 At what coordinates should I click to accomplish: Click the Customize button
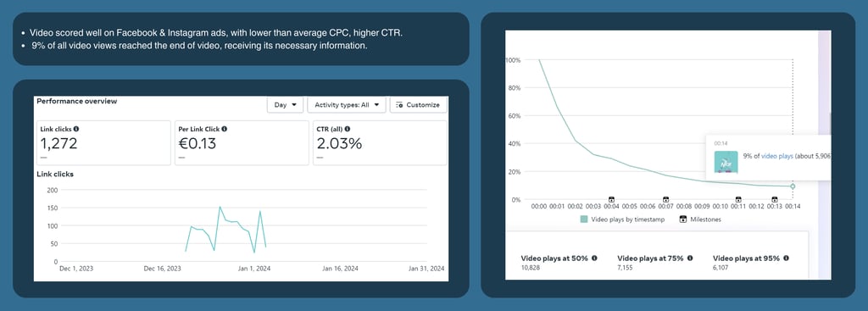point(419,104)
